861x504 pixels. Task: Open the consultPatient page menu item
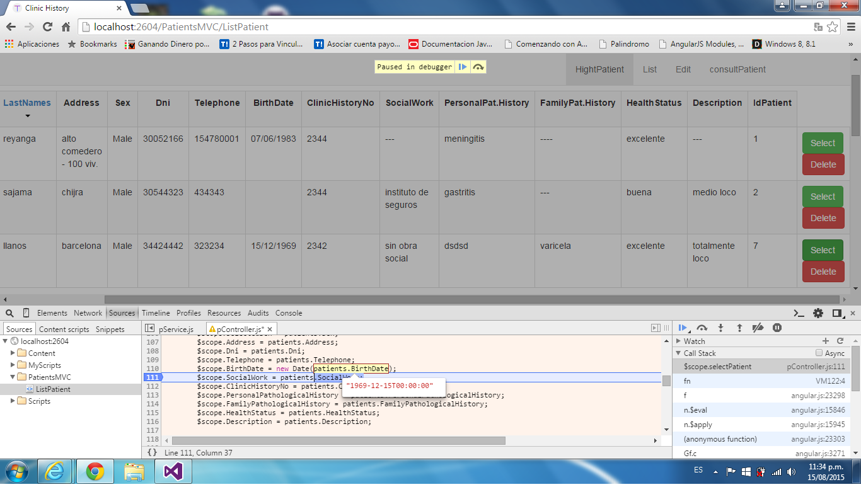point(737,69)
